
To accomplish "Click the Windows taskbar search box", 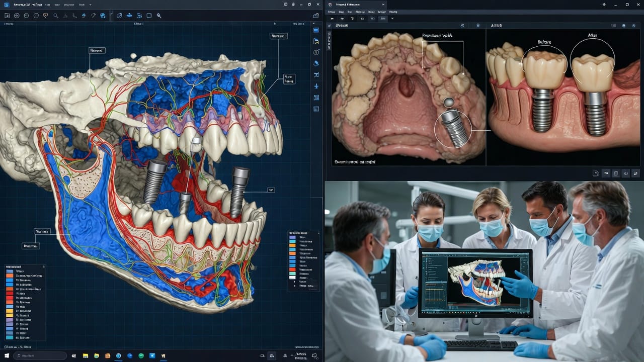I will pos(40,355).
